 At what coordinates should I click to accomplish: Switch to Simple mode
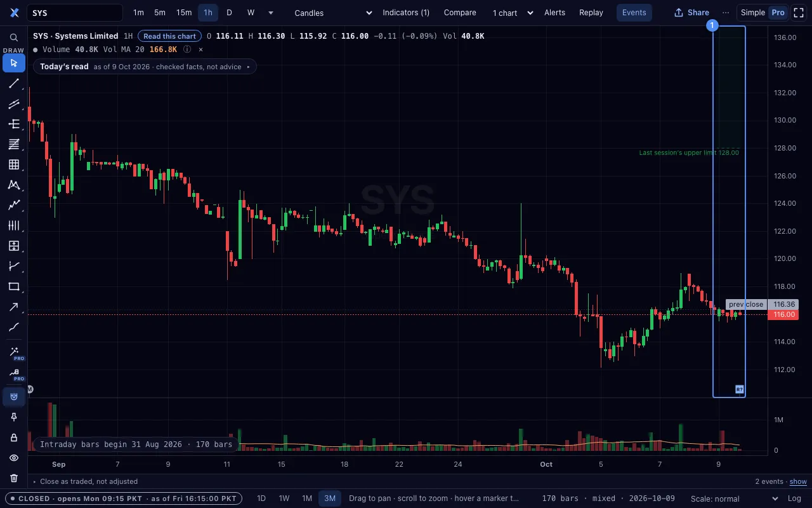point(753,13)
